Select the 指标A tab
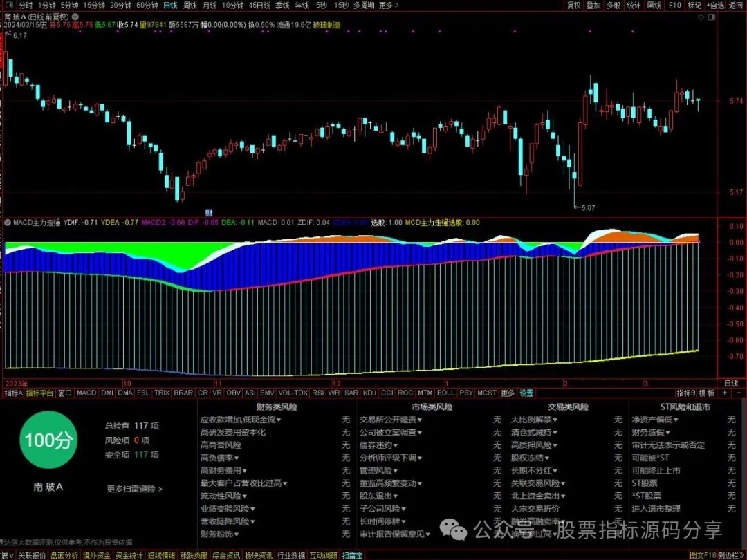Image resolution: width=747 pixels, height=560 pixels. click(13, 393)
